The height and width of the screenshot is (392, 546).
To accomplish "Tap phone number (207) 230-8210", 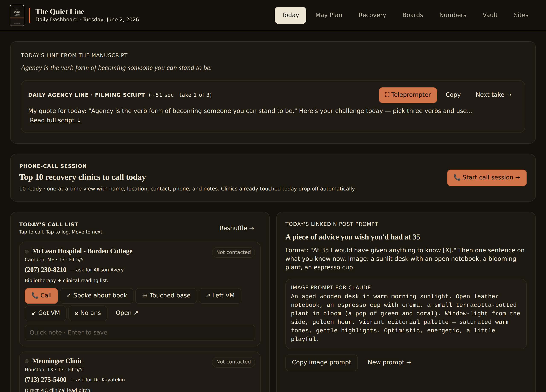I will click(45, 270).
